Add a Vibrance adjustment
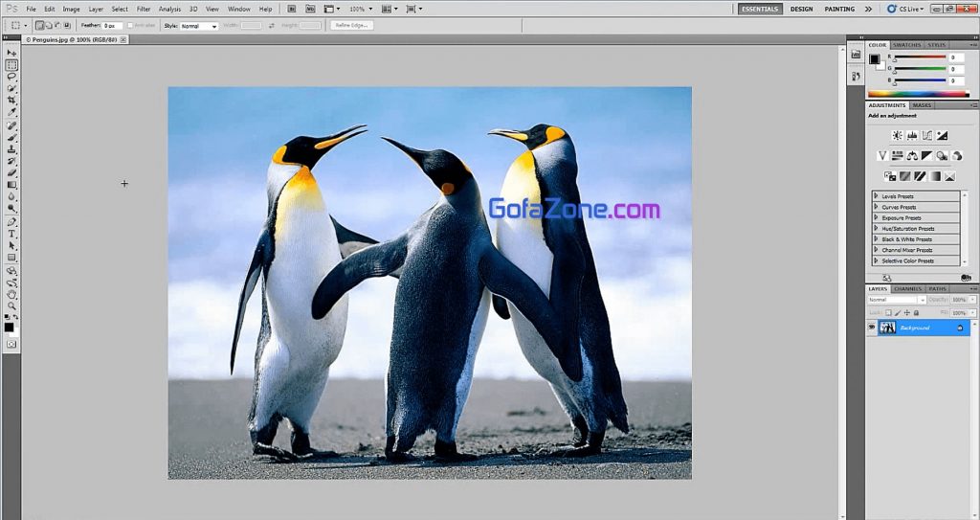 point(882,155)
